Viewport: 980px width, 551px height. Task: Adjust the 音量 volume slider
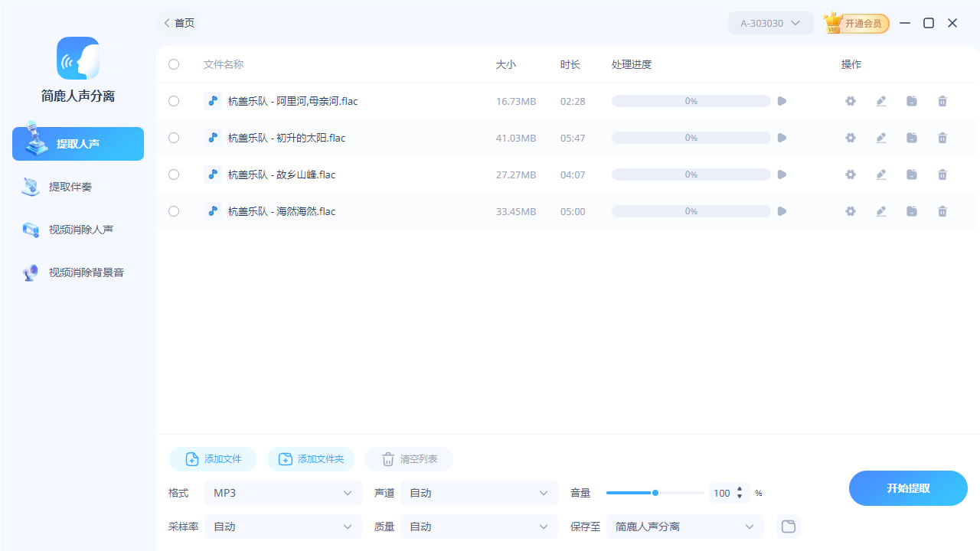(655, 493)
